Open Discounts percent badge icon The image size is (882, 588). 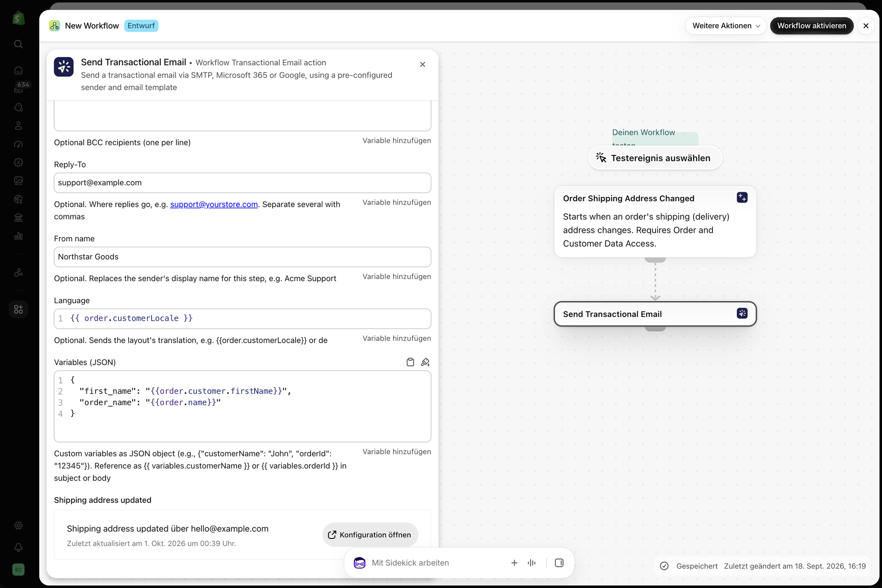tap(18, 162)
